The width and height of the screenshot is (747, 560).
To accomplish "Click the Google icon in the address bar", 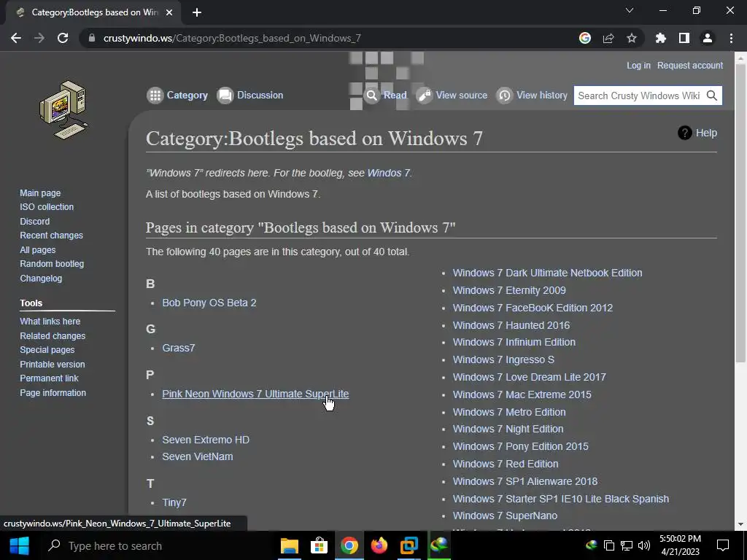I will point(585,38).
